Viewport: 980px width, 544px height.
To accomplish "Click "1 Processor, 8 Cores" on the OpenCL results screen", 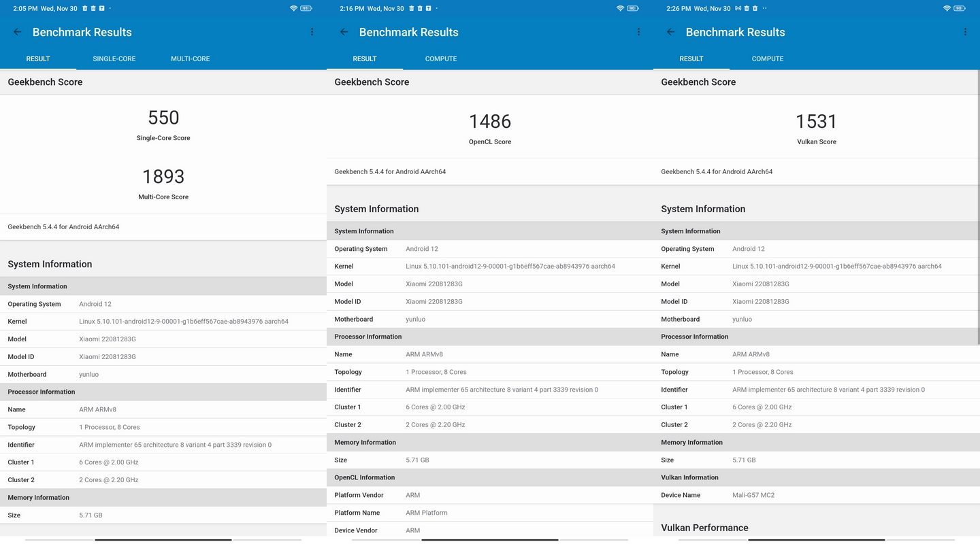I will 436,372.
